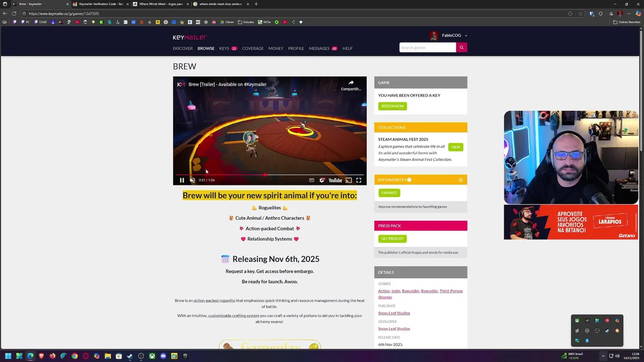
Task: Click VIEW for Steam Animal Fest collection
Action: coord(455,147)
